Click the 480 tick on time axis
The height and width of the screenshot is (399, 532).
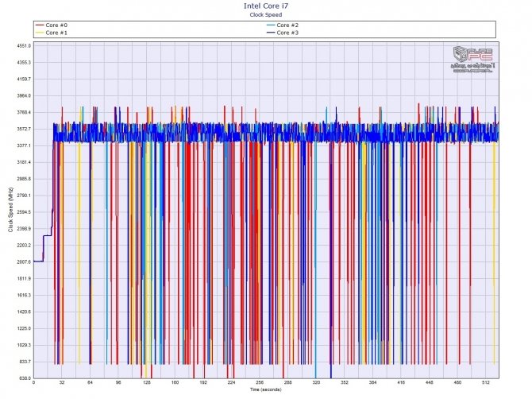[457, 382]
